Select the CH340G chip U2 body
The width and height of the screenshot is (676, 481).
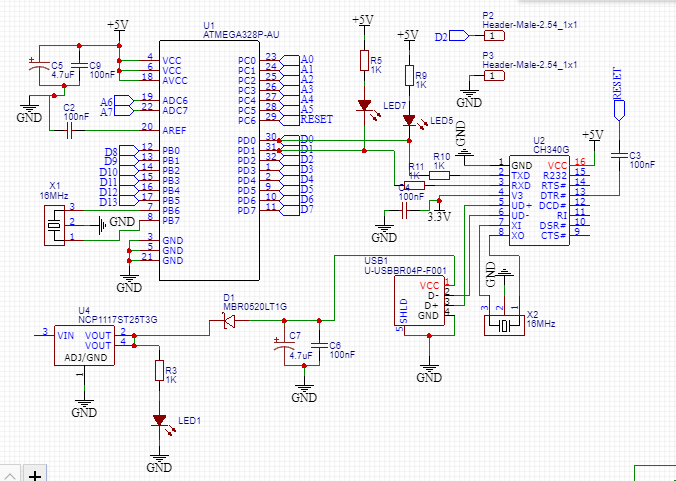coord(539,201)
